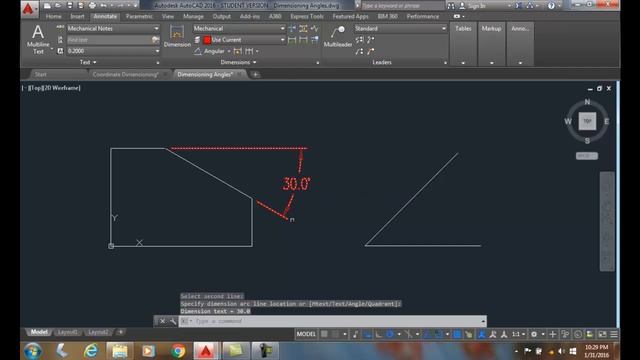Click the help question mark icon
Viewport: 640px width, 360px height.
point(551,6)
